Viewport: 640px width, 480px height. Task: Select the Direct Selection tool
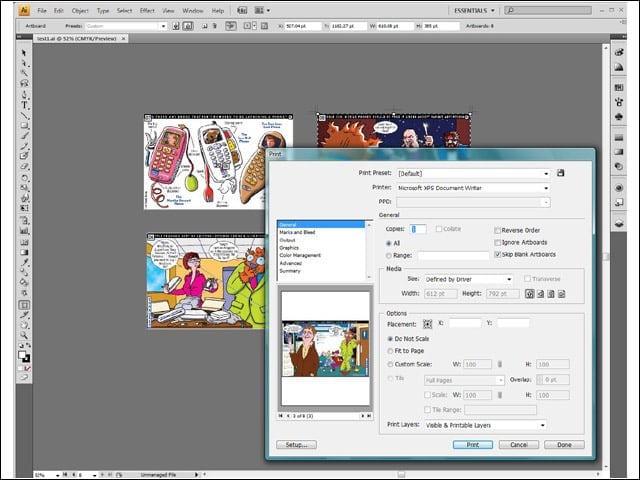tap(24, 63)
